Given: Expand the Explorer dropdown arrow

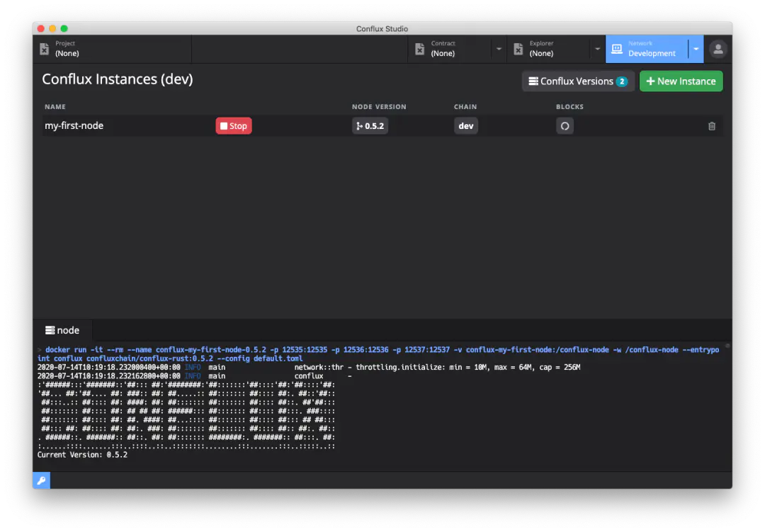Looking at the screenshot, I should click(x=597, y=49).
